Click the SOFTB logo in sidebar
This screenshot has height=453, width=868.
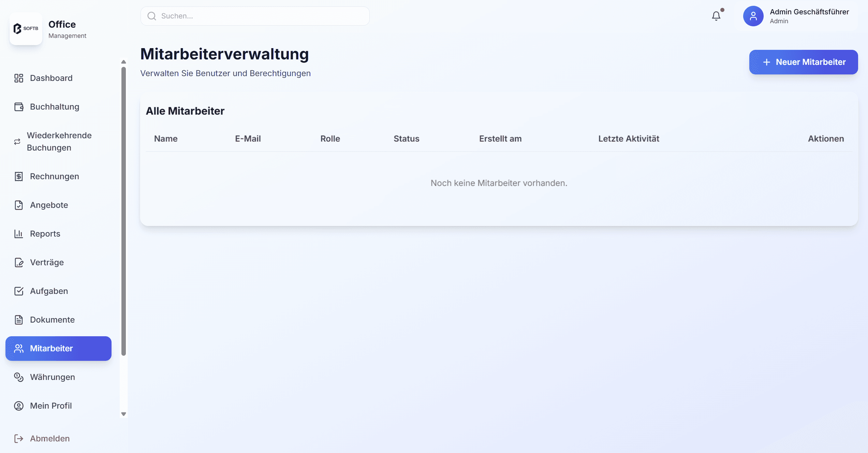point(26,29)
